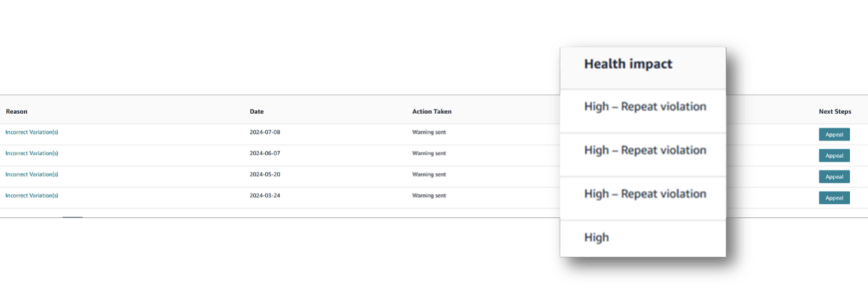Select the 2024-07-08 date cell
The image size is (868, 306).
pyautogui.click(x=265, y=132)
